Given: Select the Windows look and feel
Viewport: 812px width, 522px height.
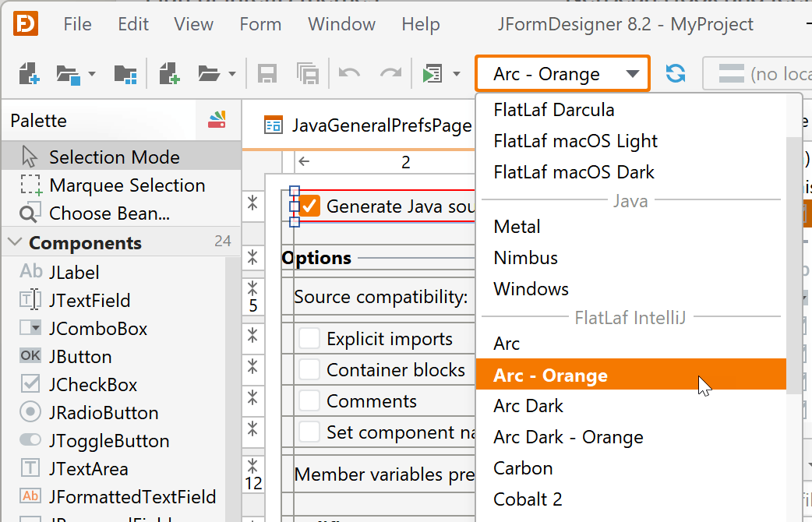Looking at the screenshot, I should pos(630,288).
